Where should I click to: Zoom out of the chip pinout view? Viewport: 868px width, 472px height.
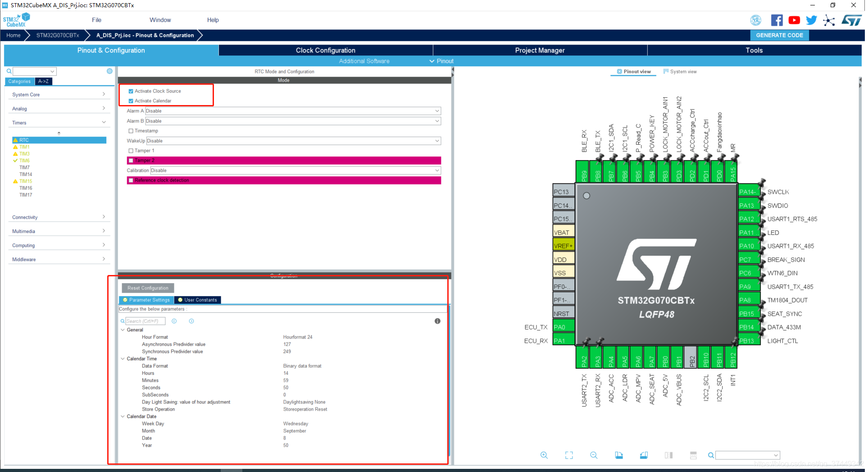click(x=594, y=455)
